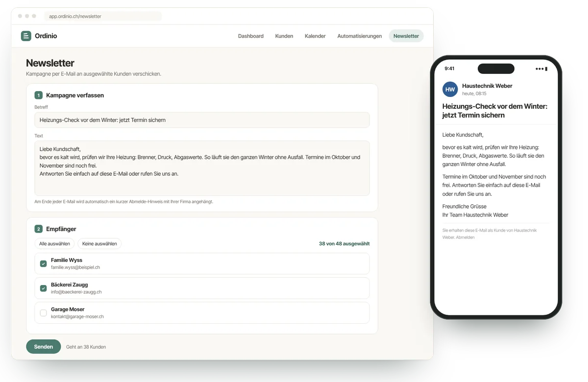
Task: Click the Ordinio brand name
Action: pos(46,36)
